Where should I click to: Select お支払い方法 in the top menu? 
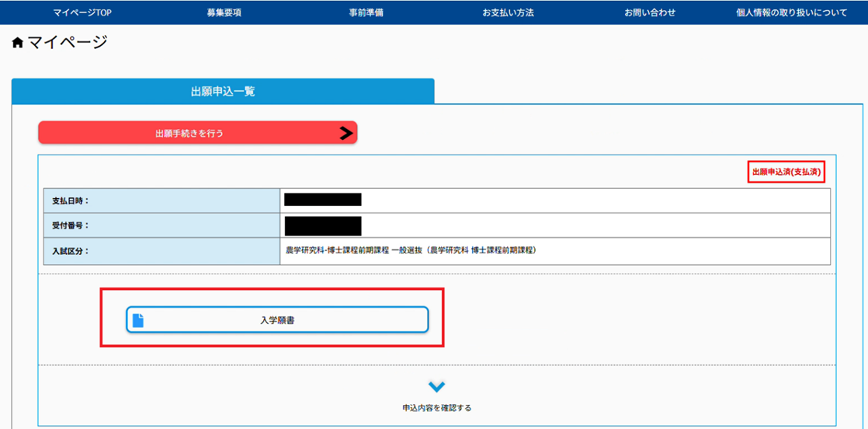[508, 12]
